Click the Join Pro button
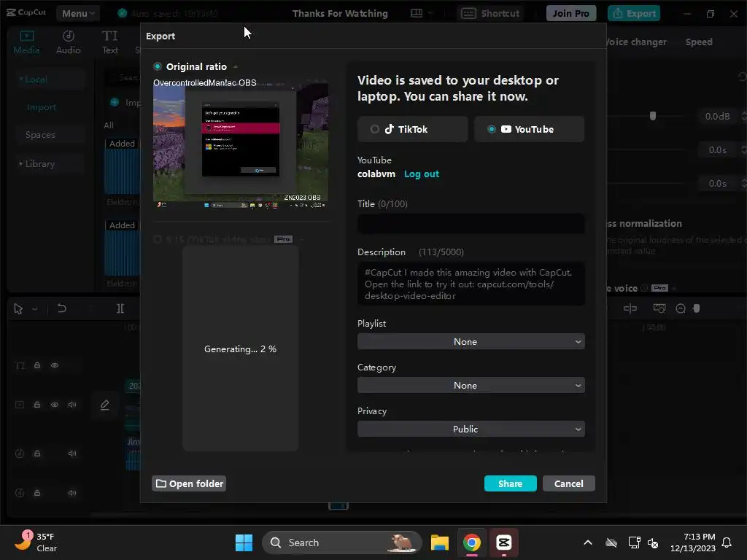This screenshot has height=560, width=747. pos(570,13)
